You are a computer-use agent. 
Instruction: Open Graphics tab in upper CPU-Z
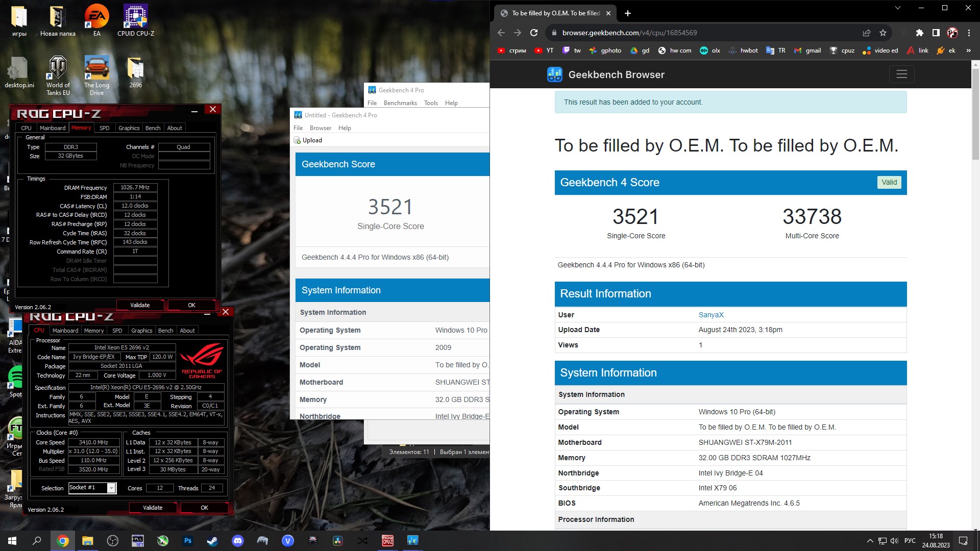coord(129,128)
